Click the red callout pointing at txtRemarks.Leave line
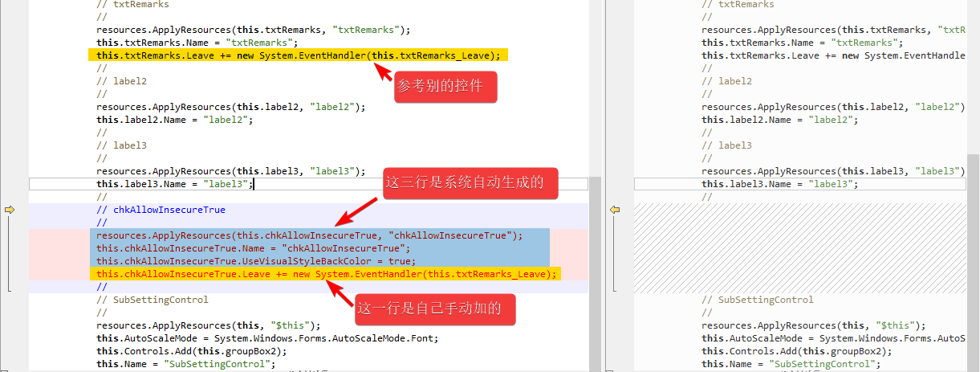This screenshot has width=980, height=372. coord(445,87)
